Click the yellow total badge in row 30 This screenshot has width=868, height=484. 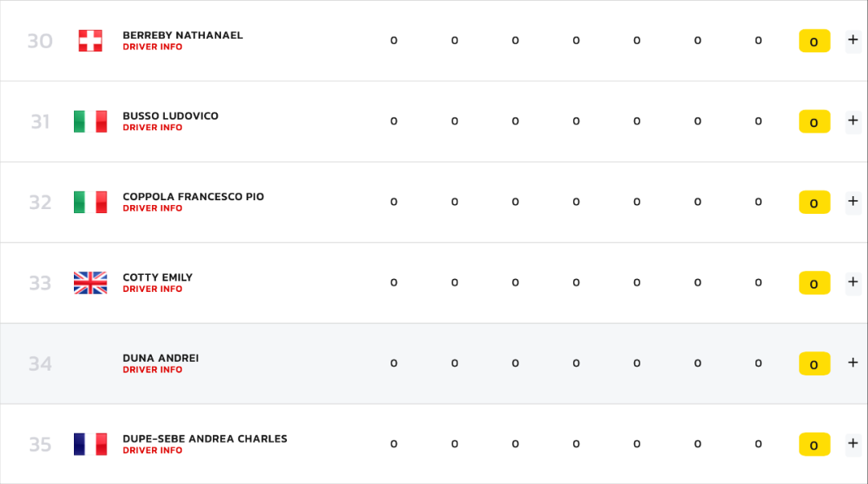tap(814, 41)
